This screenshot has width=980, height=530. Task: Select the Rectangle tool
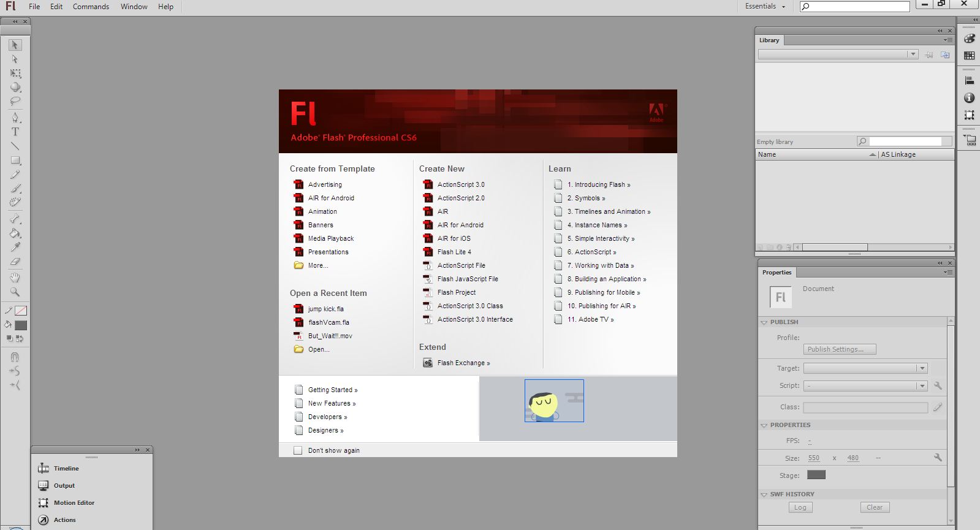click(15, 161)
